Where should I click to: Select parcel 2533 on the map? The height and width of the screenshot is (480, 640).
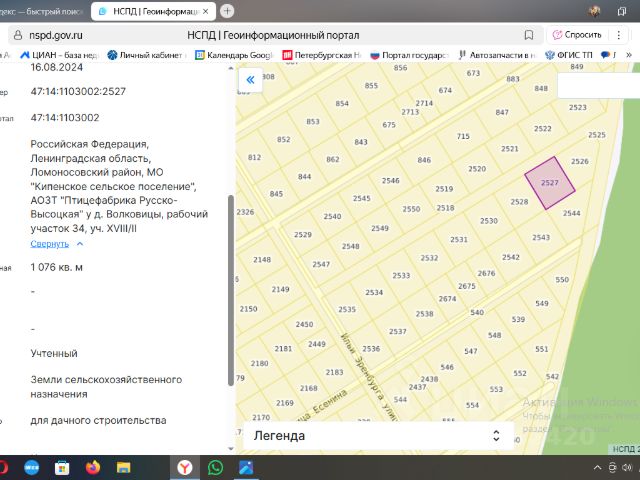coord(401,276)
